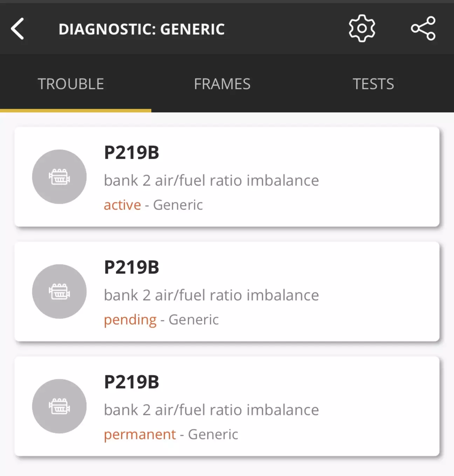Open the permanent P219B trouble code card
Viewport: 454px width, 476px height.
click(227, 406)
